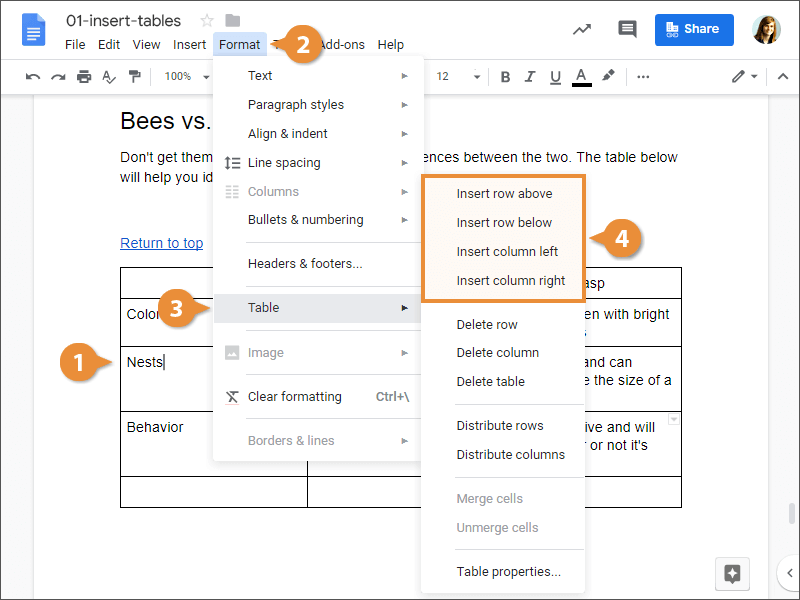Screen dimensions: 800x600
Task: Expand the Paragraph styles submenu
Action: coord(318,105)
